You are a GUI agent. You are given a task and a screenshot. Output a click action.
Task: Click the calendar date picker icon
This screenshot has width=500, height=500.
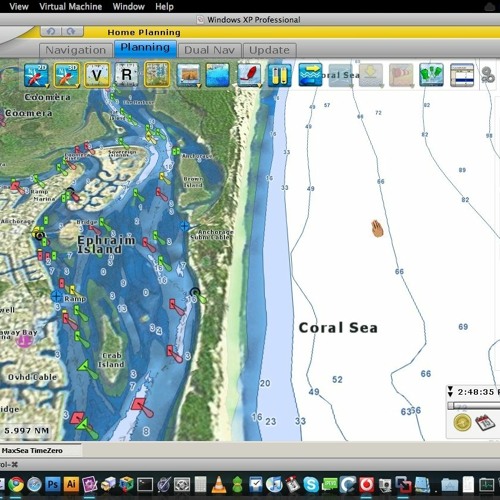pyautogui.click(x=484, y=422)
